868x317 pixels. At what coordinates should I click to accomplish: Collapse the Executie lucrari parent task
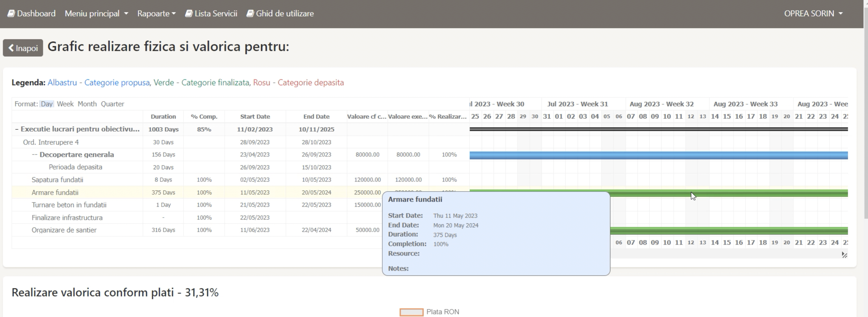pyautogui.click(x=16, y=129)
